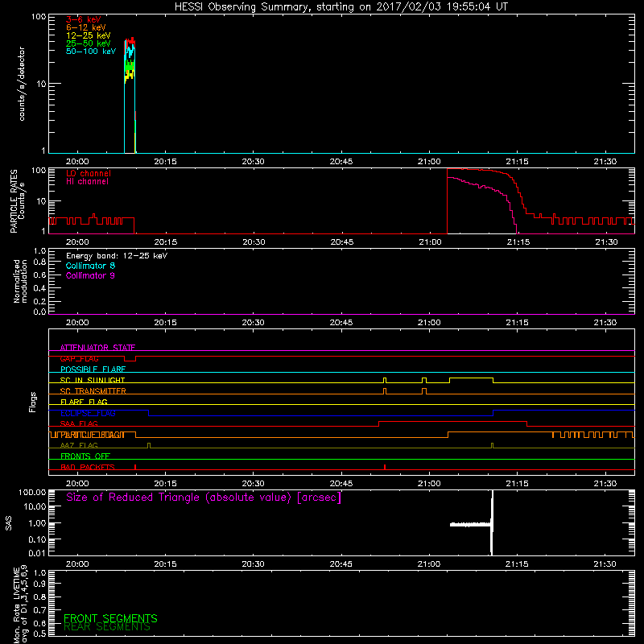Select the HI channel legend label
The width and height of the screenshot is (644, 644).
coord(87,182)
